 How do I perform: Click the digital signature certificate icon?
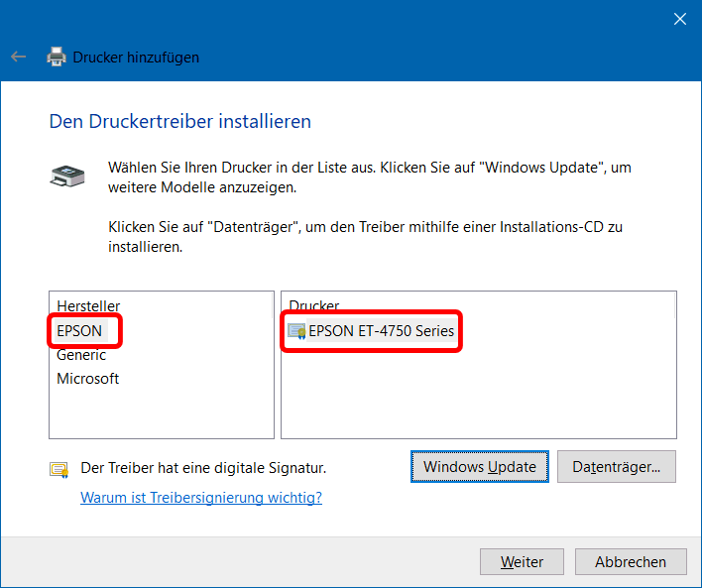coord(59,469)
